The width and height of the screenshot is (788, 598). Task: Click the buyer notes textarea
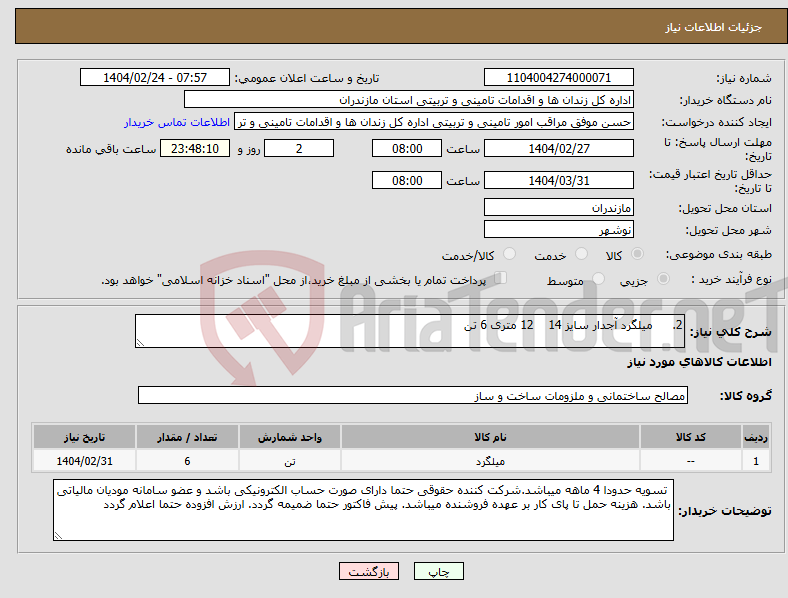[363, 510]
